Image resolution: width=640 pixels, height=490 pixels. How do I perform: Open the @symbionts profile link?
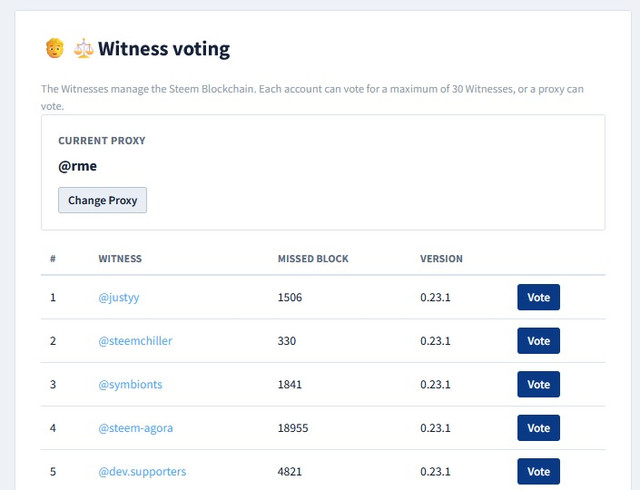130,385
